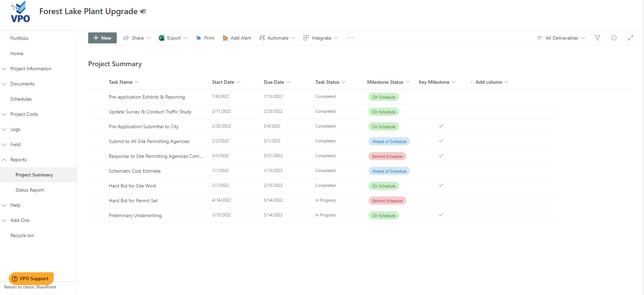Click the All Deliverables view lines icon
This screenshot has height=295, width=644.
540,38
